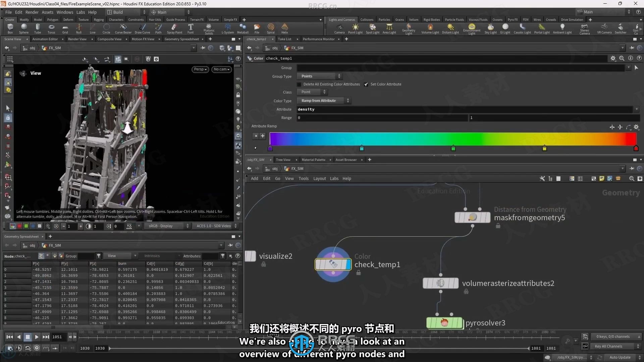Add a Sky Light from the shelf
644x362 pixels.
[491, 29]
